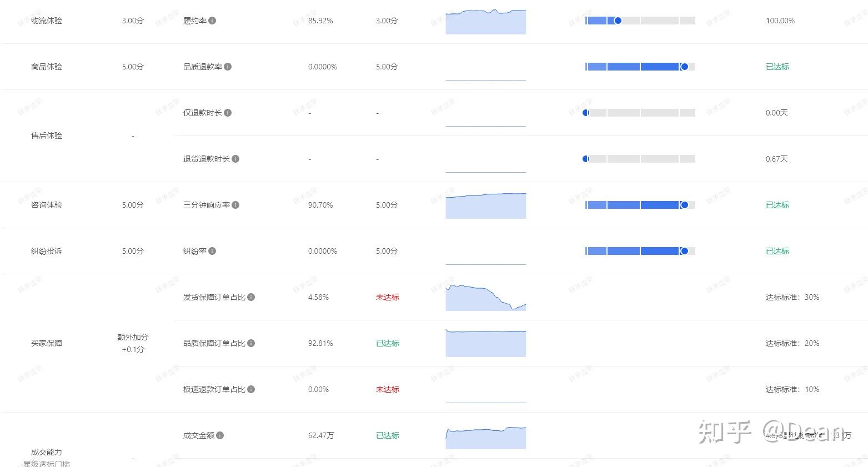868x467 pixels.
Task: Click info icon next to 品质保障订单占比
Action: click(251, 343)
